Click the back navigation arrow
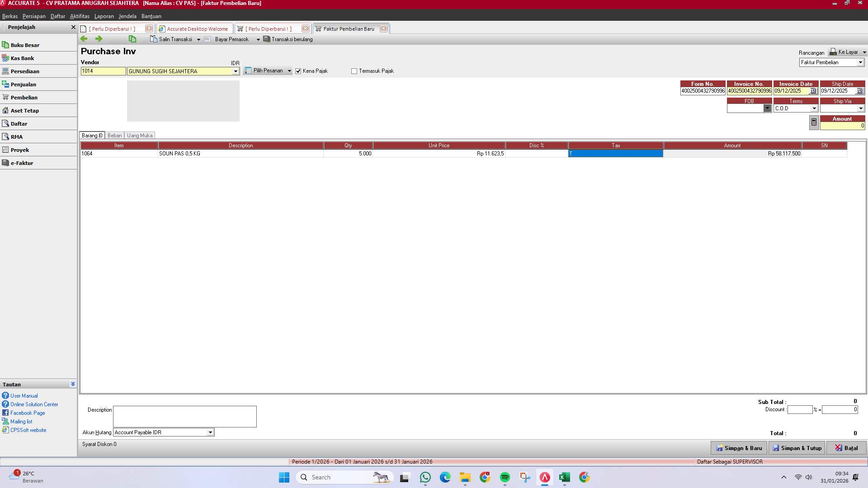The width and height of the screenshot is (868, 488). tap(84, 39)
